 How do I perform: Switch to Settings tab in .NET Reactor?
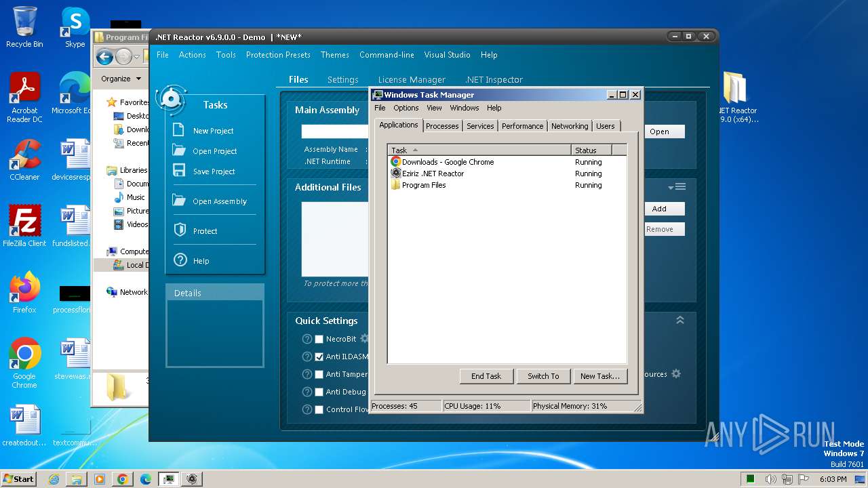click(342, 79)
